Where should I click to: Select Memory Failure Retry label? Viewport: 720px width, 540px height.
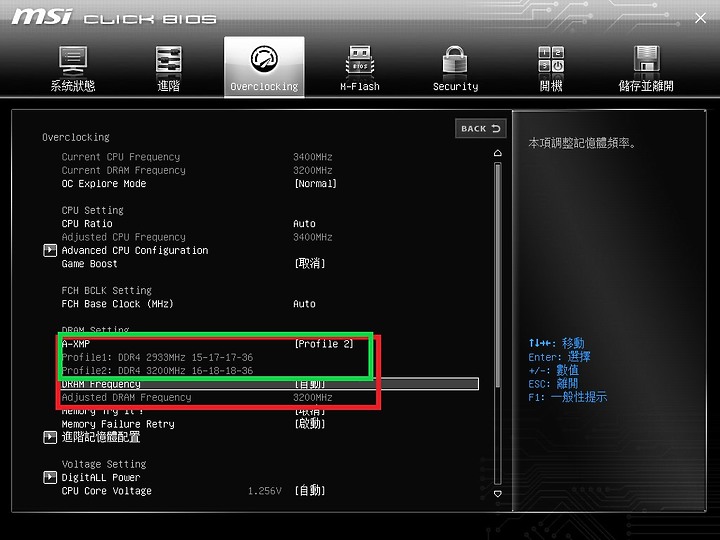tap(118, 424)
